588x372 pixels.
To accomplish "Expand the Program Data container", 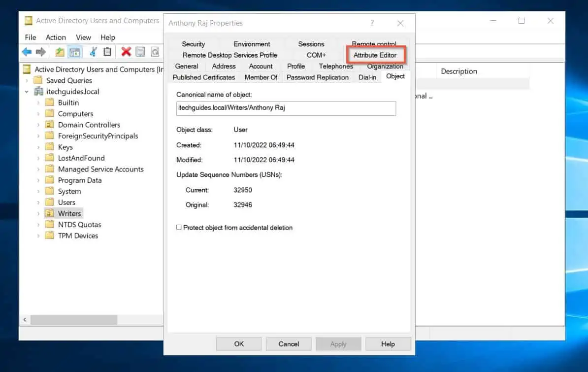I will tap(38, 180).
